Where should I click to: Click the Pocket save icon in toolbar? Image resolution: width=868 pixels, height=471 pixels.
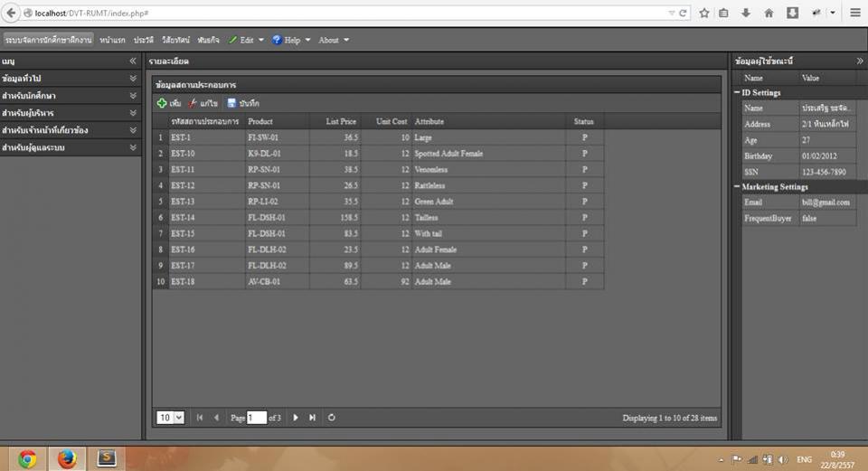[792, 13]
